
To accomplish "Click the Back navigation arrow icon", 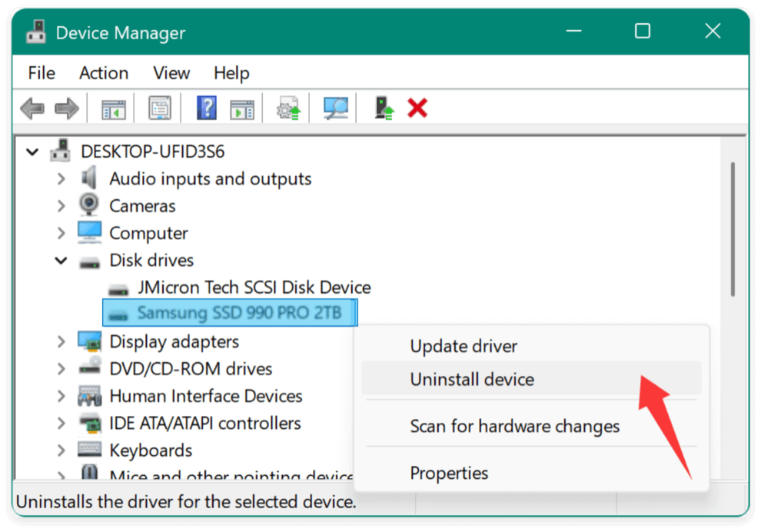I will 32,108.
